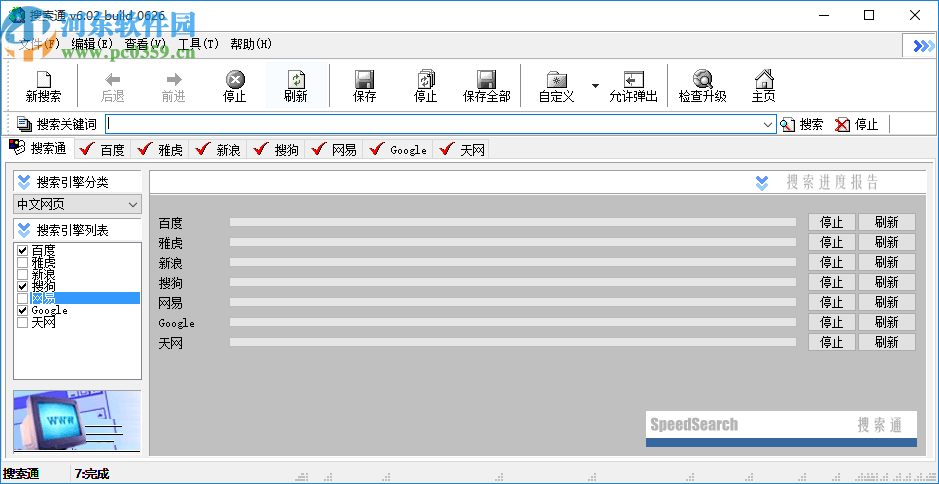This screenshot has height=484, width=939.
Task: Click the 停止 button in the 百度 row
Action: coord(831,223)
